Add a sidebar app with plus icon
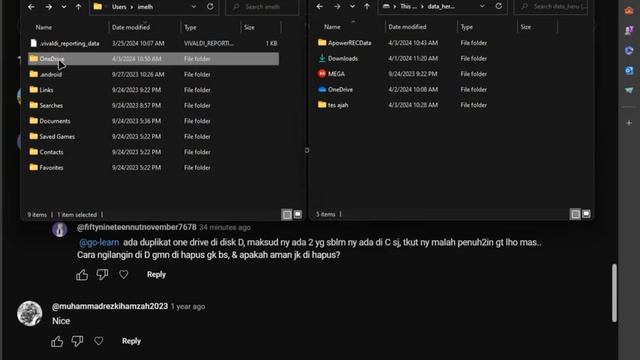 pos(629,123)
